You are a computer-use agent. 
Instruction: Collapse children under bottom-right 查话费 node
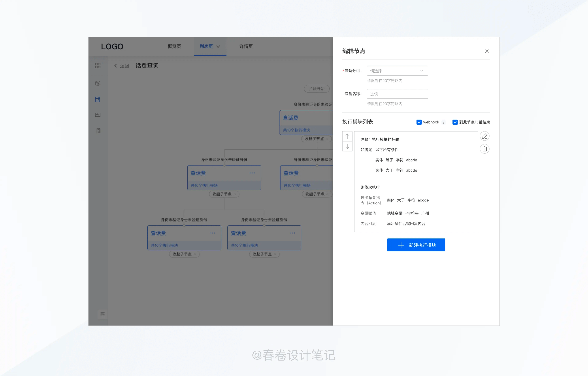(264, 254)
